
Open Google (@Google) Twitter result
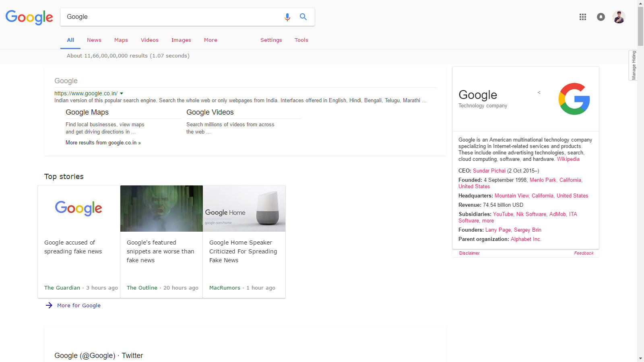click(x=99, y=356)
